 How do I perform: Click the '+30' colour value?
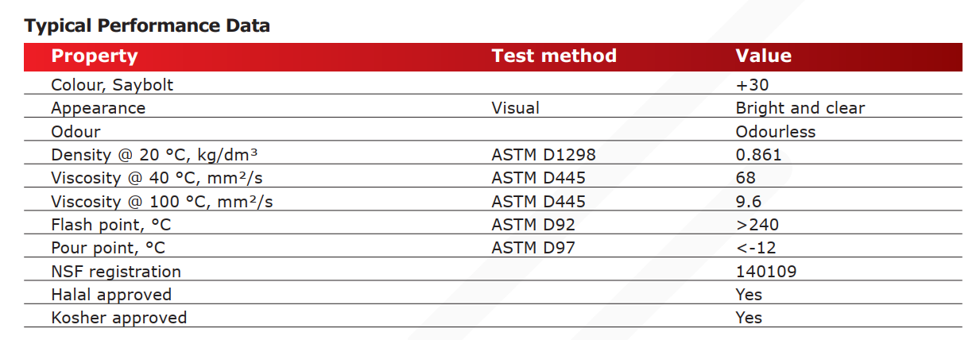point(752,85)
